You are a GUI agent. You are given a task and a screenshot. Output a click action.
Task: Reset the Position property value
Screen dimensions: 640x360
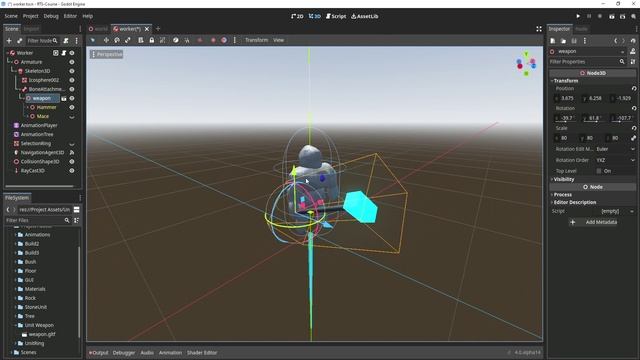[x=634, y=89]
